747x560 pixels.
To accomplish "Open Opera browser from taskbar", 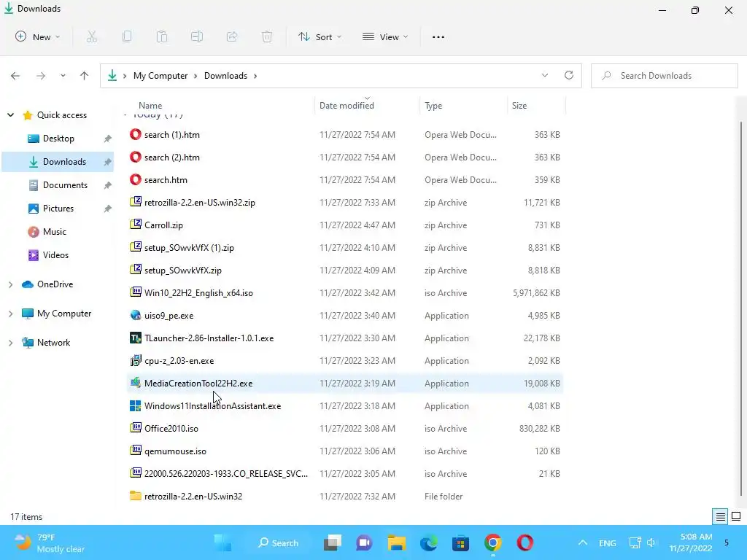I will point(525,542).
